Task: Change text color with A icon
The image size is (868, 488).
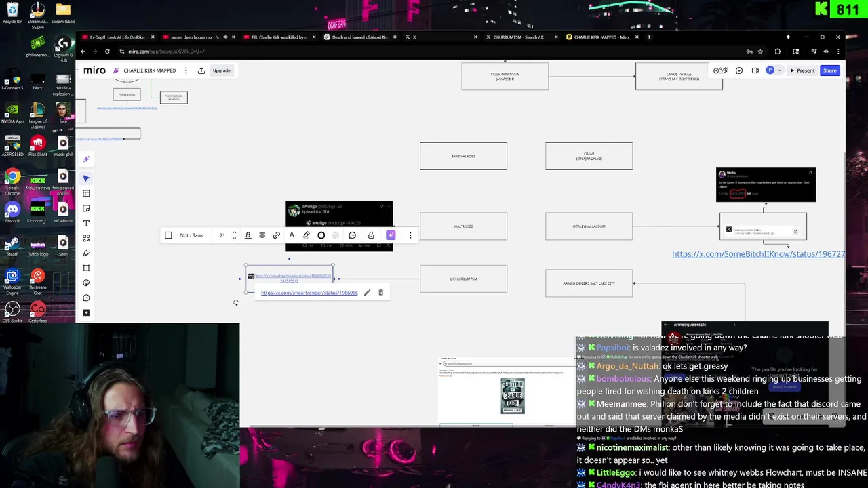Action: tap(292, 235)
